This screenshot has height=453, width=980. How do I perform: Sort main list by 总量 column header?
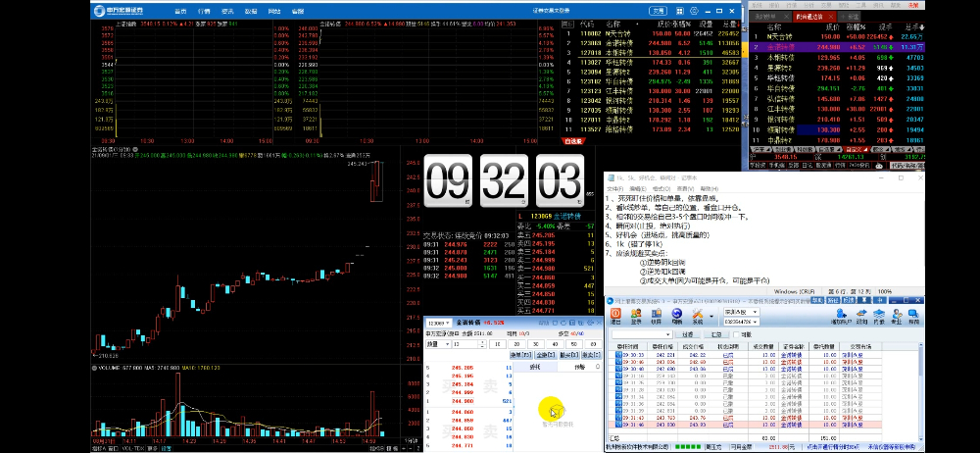tap(731, 24)
